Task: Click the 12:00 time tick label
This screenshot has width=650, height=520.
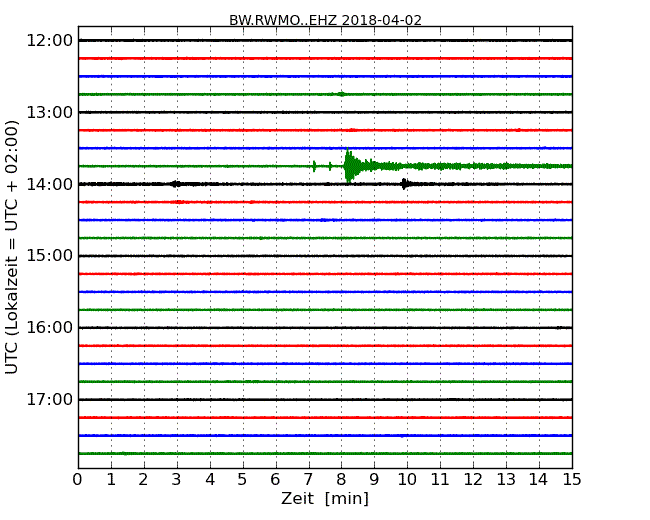Action: click(x=50, y=41)
